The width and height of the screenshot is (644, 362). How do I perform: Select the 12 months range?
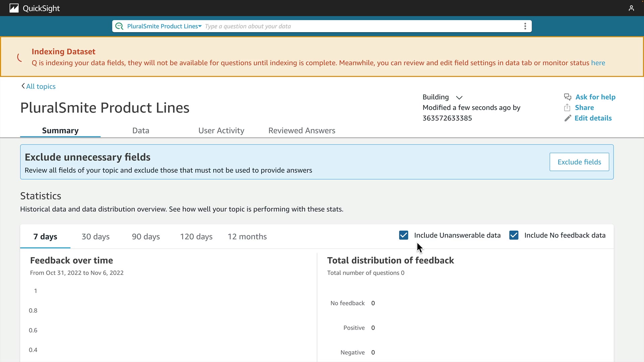(247, 237)
